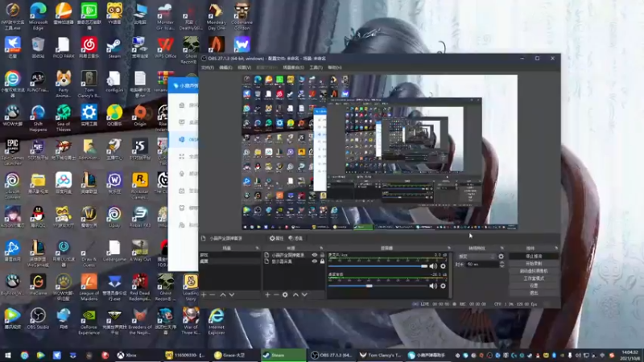
Task: Switch to Steam on the taskbar
Action: tap(283, 355)
